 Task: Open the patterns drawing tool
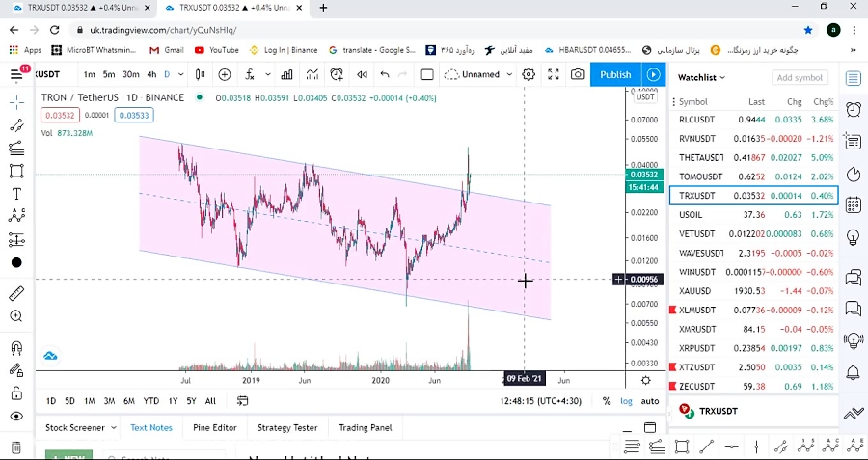[x=16, y=215]
